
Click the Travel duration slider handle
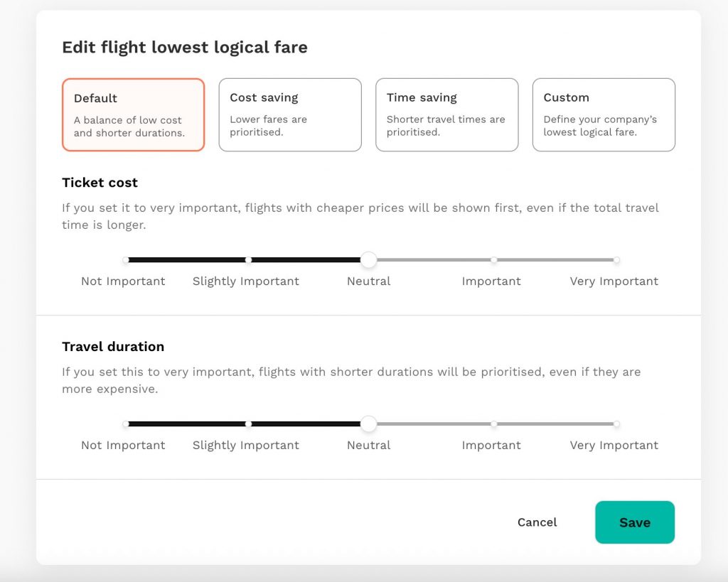tap(369, 424)
